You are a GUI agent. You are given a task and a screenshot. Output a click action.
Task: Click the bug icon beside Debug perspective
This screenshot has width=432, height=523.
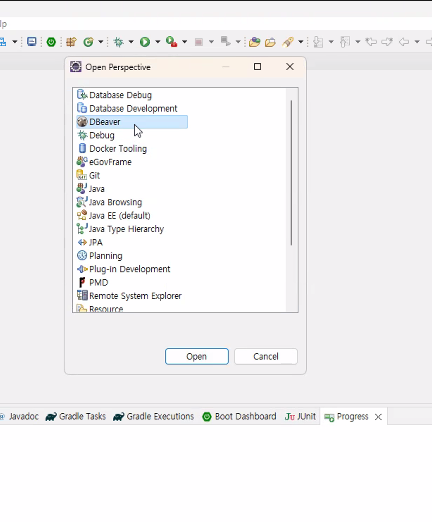[x=82, y=135]
